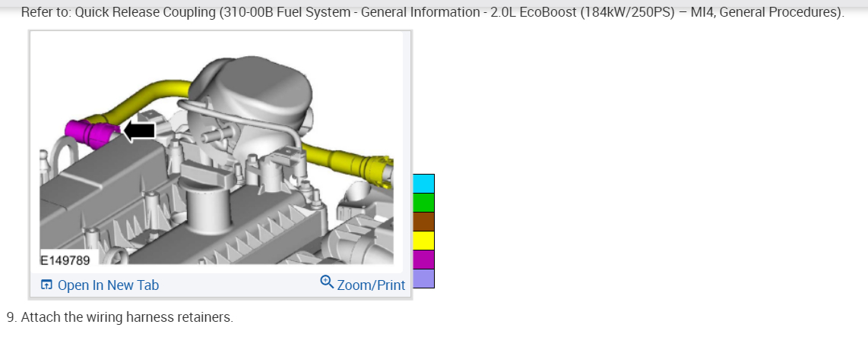Click the engine illustration E149789
Image resolution: width=868 pixels, height=337 pixels.
pos(217,153)
